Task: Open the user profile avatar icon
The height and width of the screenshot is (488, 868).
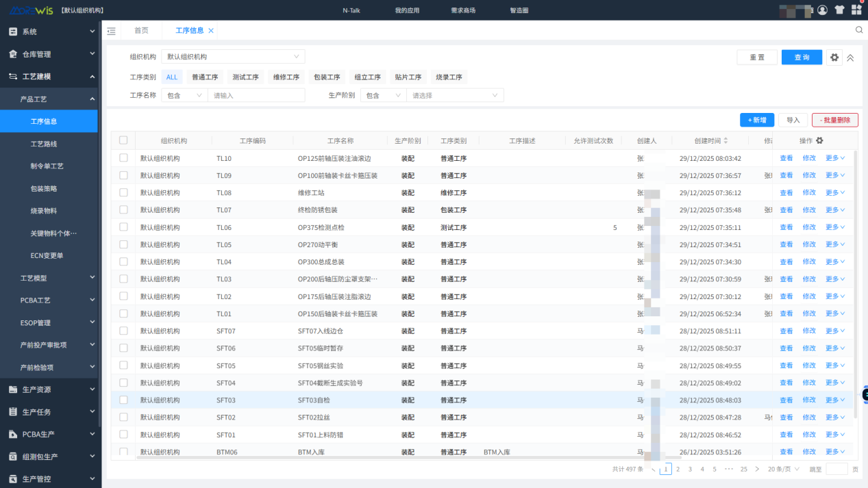Action: click(x=822, y=10)
